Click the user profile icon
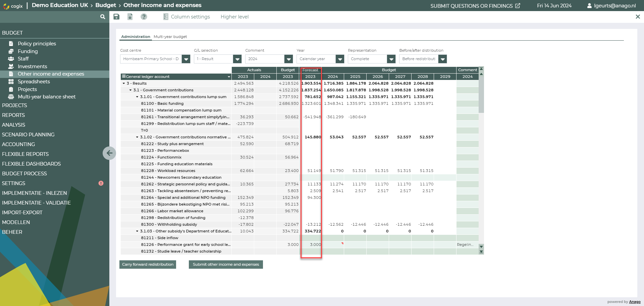The image size is (644, 306). click(x=589, y=6)
